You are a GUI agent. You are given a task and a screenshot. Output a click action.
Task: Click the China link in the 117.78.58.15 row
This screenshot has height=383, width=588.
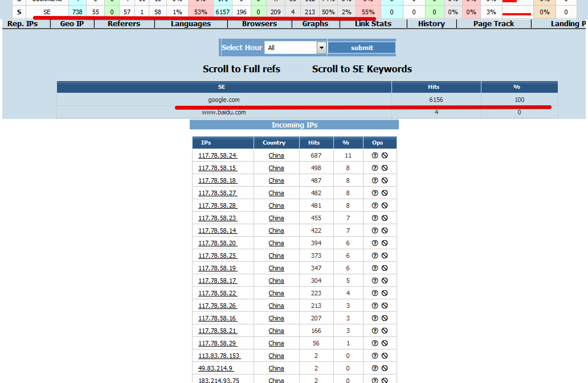(276, 168)
